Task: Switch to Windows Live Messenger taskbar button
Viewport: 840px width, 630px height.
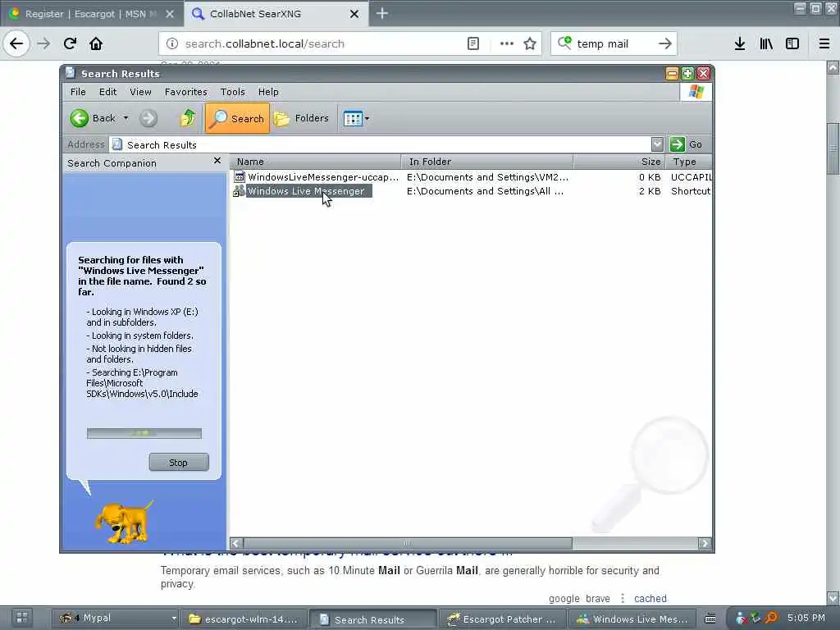Action: point(632,619)
